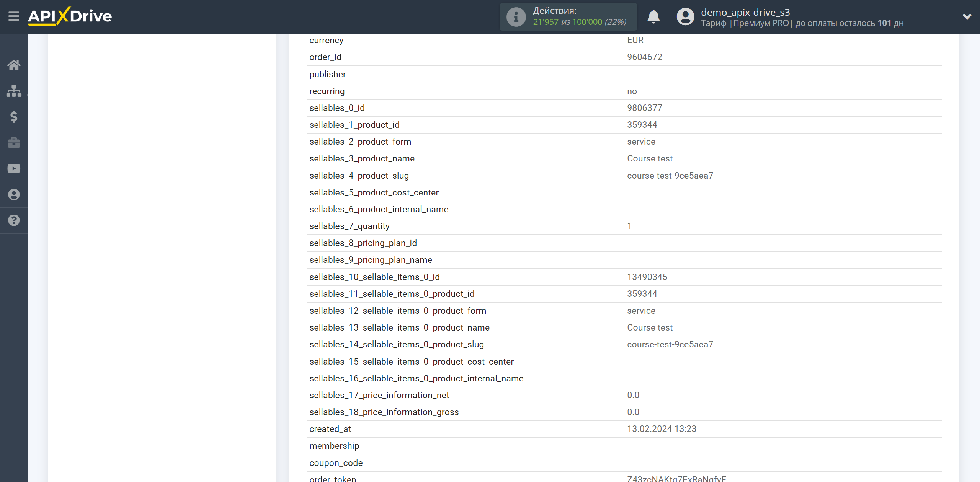Select the sellables_11_sellable_items_0_product_id label
Image resolution: width=980 pixels, height=482 pixels.
click(x=392, y=294)
